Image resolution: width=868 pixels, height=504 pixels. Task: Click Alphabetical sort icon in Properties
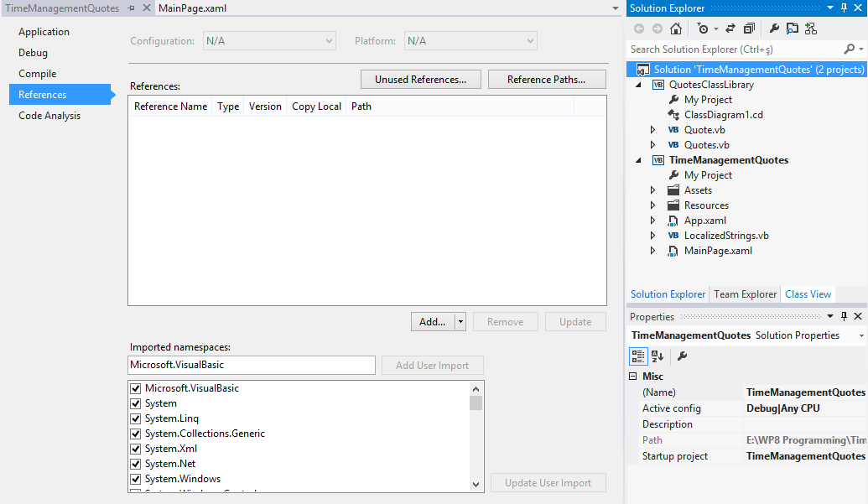[657, 356]
